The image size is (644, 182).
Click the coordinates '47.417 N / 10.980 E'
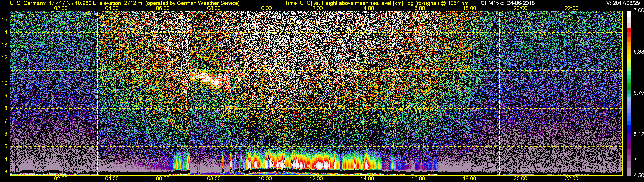[x=72, y=3]
